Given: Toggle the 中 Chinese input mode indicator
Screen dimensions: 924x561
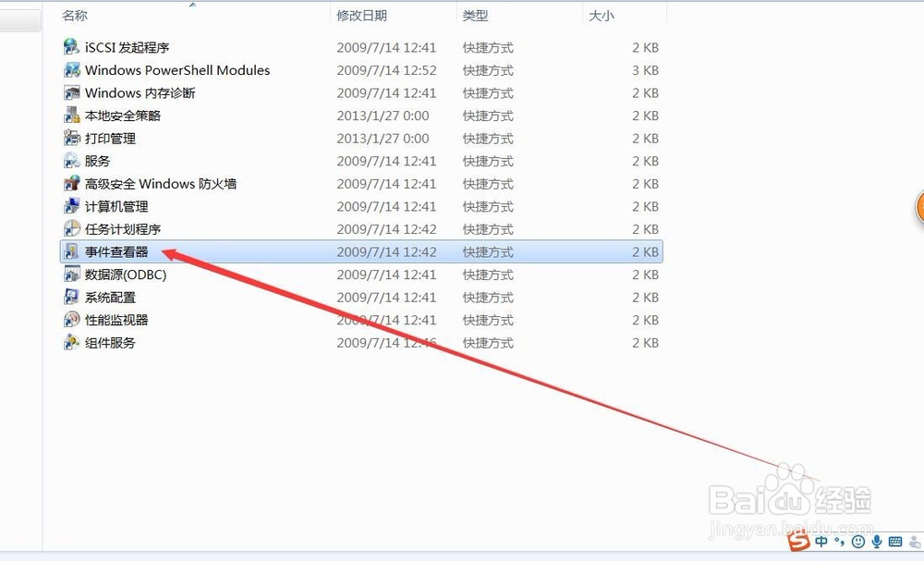Looking at the screenshot, I should [821, 541].
